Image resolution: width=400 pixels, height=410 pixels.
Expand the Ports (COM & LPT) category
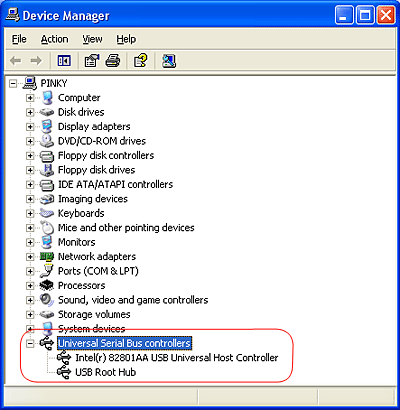(30, 271)
